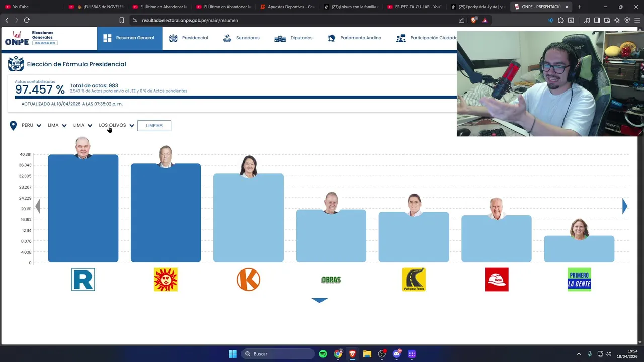Open Discord from the taskbar
Viewport: 644px width, 362px height.
tap(397, 354)
